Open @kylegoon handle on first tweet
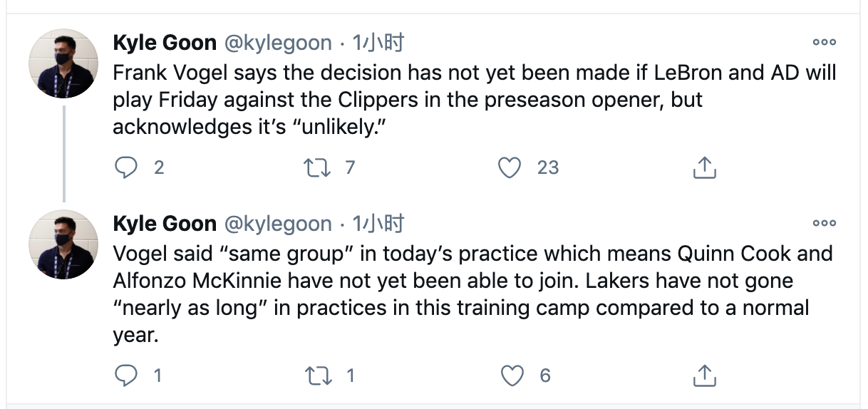 coord(278,43)
